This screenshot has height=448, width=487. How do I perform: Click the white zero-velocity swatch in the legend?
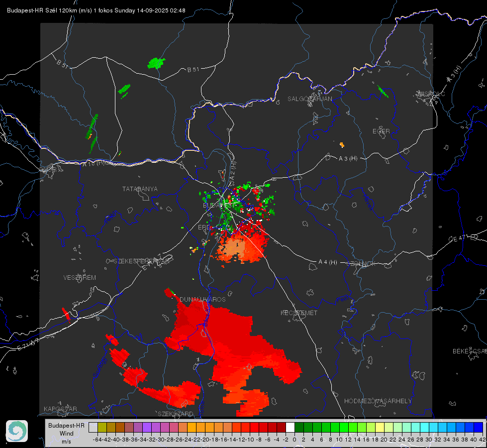(290, 427)
